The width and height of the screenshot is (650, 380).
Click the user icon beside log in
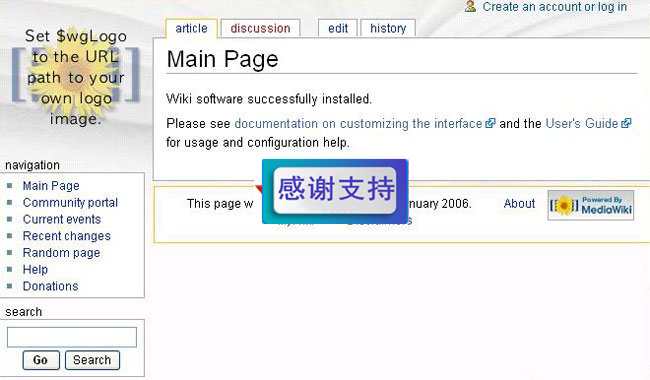click(470, 6)
